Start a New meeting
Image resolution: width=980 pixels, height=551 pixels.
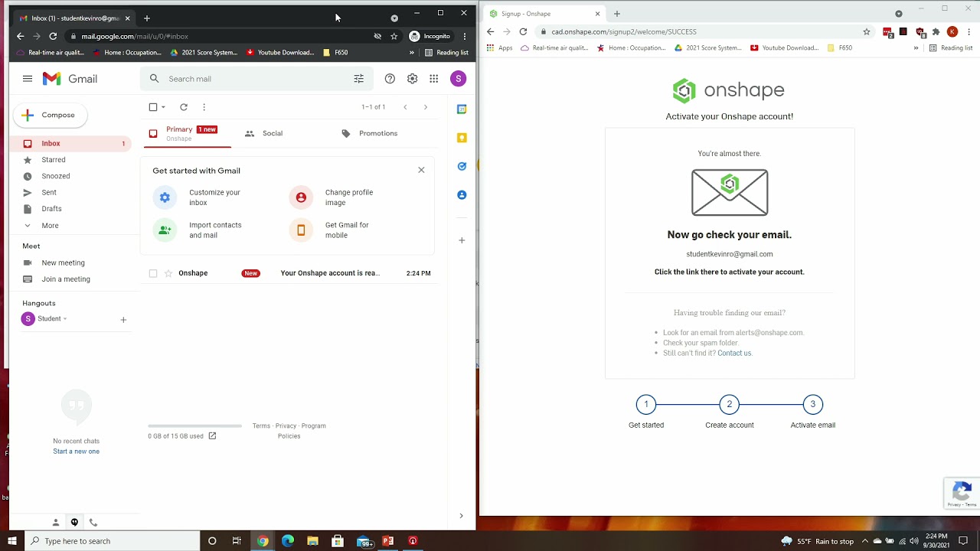pyautogui.click(x=63, y=262)
